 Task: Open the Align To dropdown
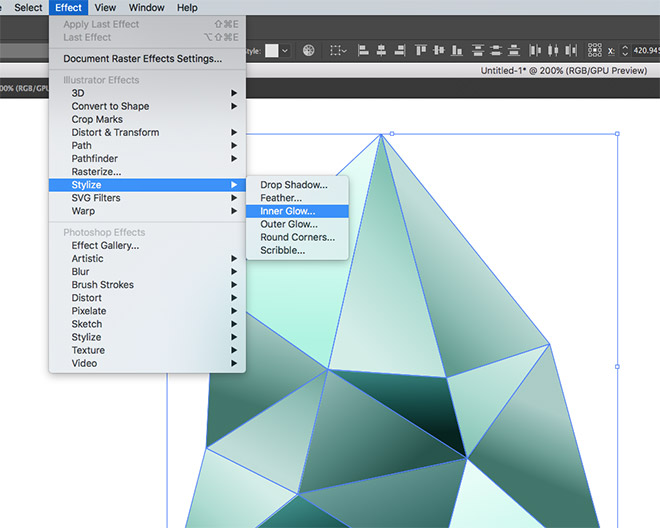tap(338, 49)
